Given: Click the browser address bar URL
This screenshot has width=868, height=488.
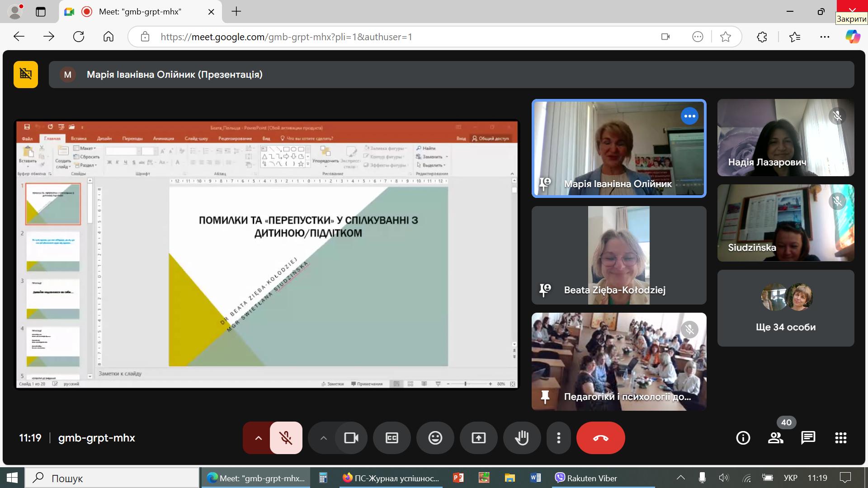Looking at the screenshot, I should click(x=286, y=37).
